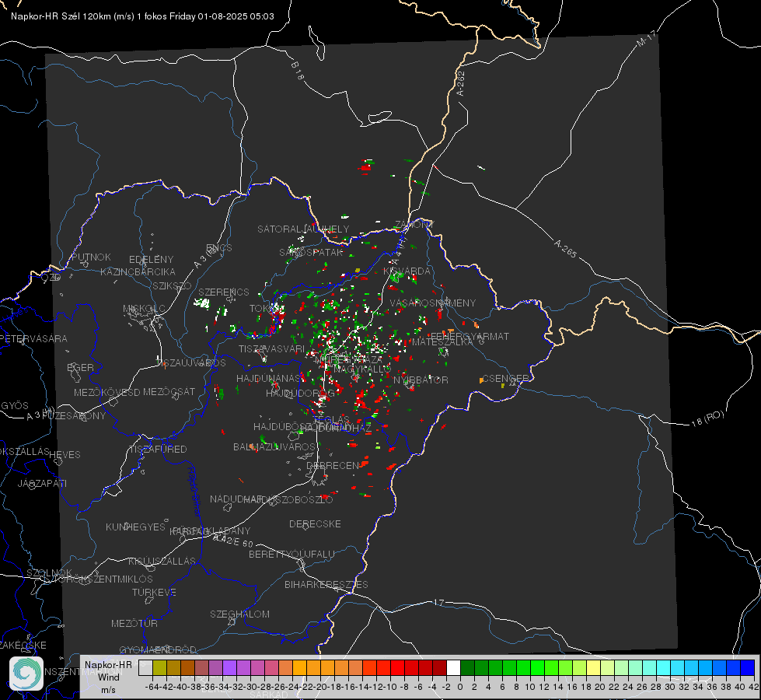Viewport: 761px width, 700px height.
Task: Click the KISÚJSZÁLLÁS label
Action: point(162,561)
